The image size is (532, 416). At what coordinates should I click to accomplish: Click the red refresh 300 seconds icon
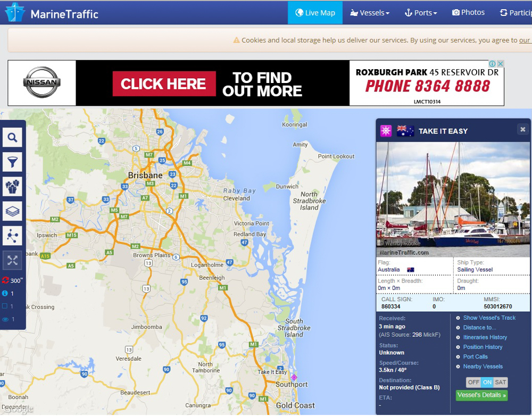click(x=5, y=280)
